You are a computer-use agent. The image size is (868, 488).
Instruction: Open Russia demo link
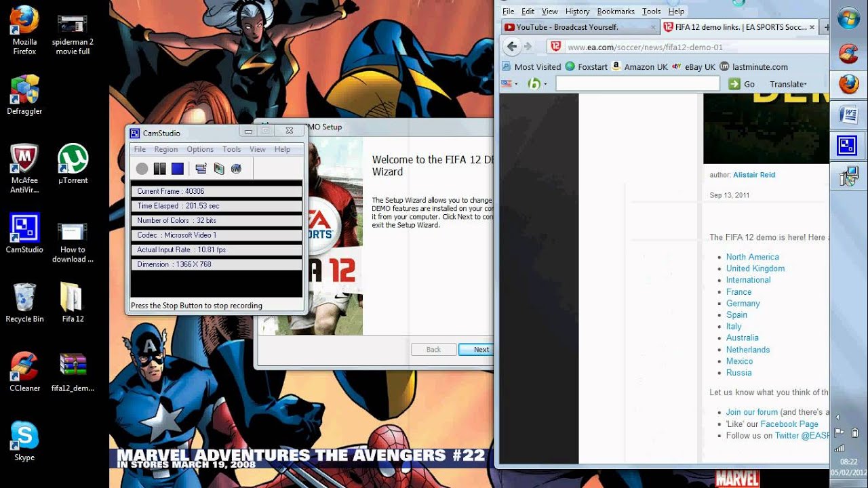tap(739, 373)
